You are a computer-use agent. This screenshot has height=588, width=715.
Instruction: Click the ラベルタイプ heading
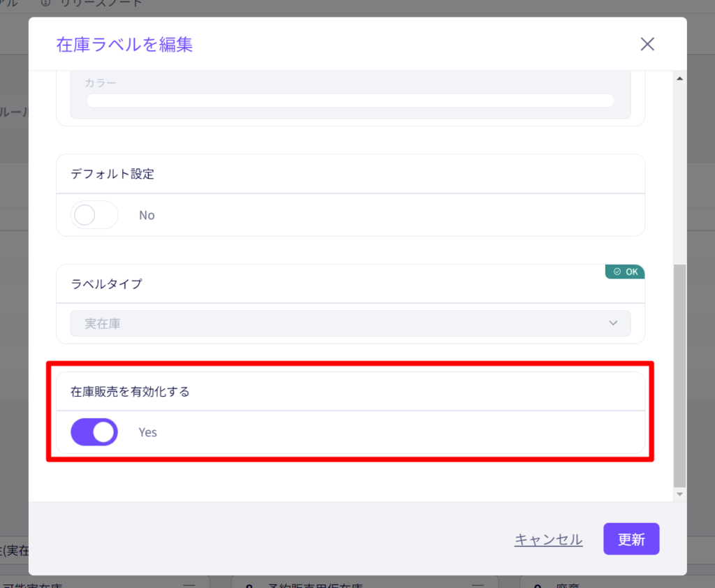pyautogui.click(x=106, y=284)
